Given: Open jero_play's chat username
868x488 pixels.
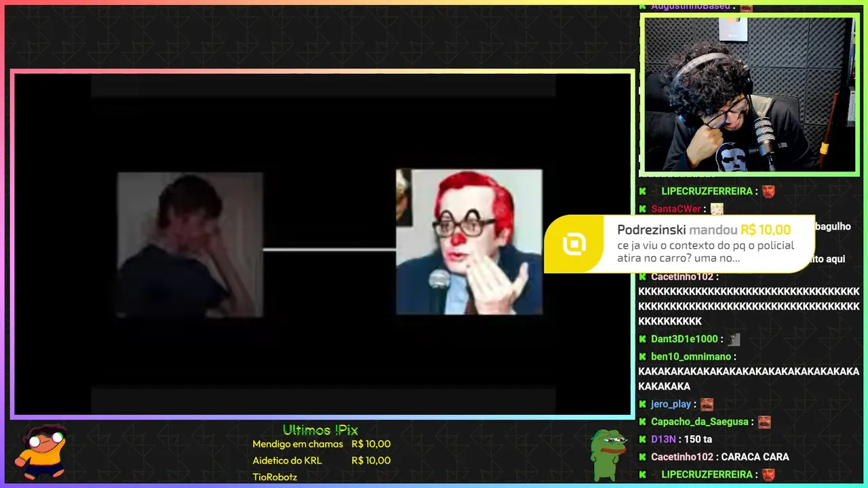Looking at the screenshot, I should [x=671, y=404].
